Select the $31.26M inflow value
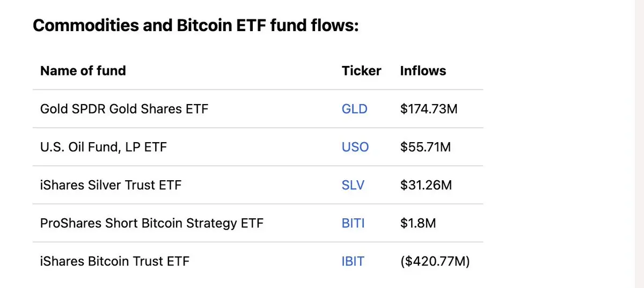 426,186
